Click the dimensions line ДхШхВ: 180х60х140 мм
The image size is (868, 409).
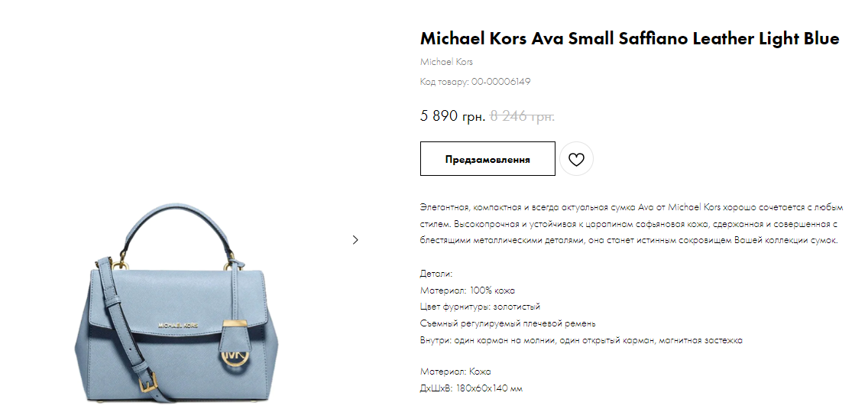click(x=471, y=388)
